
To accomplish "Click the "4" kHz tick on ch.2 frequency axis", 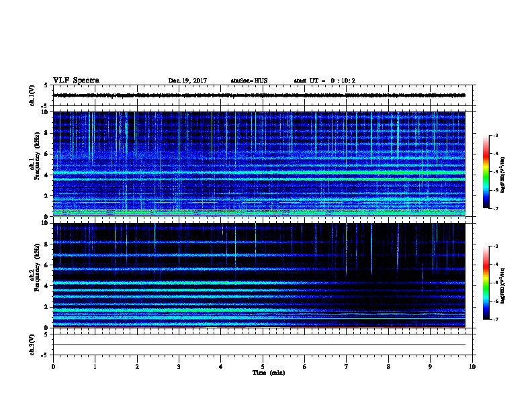I will pos(47,286).
